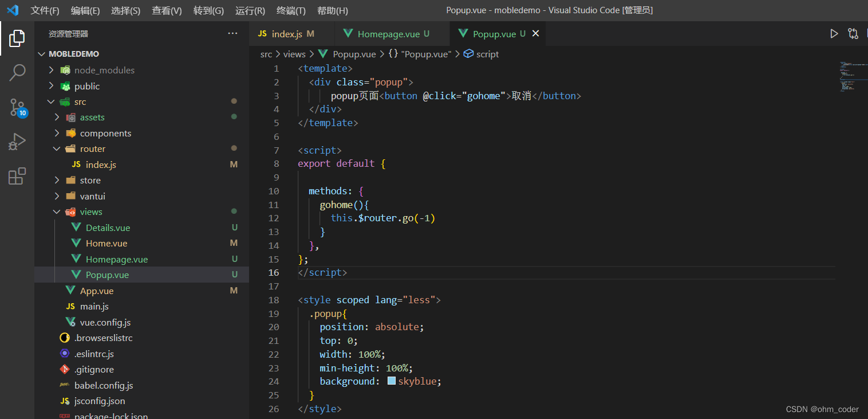868x419 pixels.
Task: Open Home.vue in the explorer
Action: (x=141, y=243)
